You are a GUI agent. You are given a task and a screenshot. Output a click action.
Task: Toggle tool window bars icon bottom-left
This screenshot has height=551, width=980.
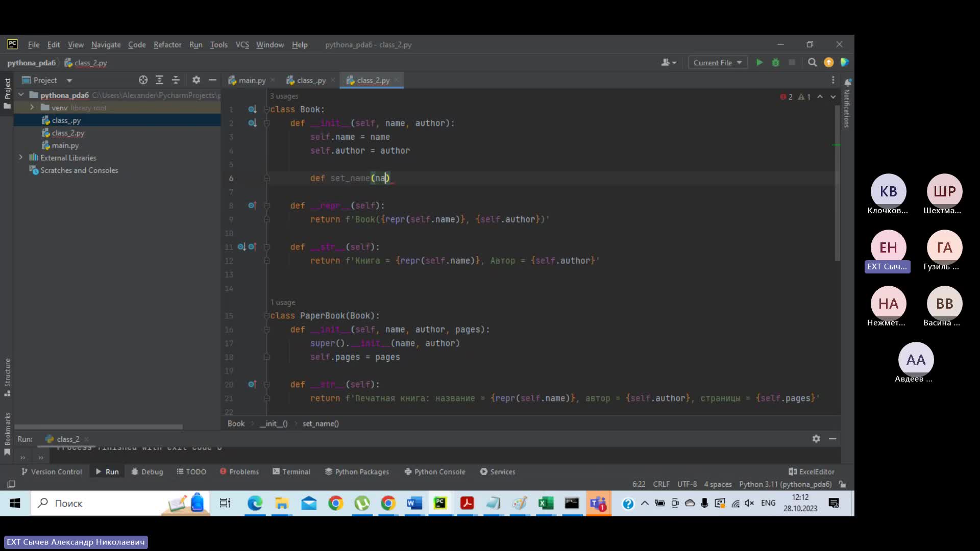[11, 484]
